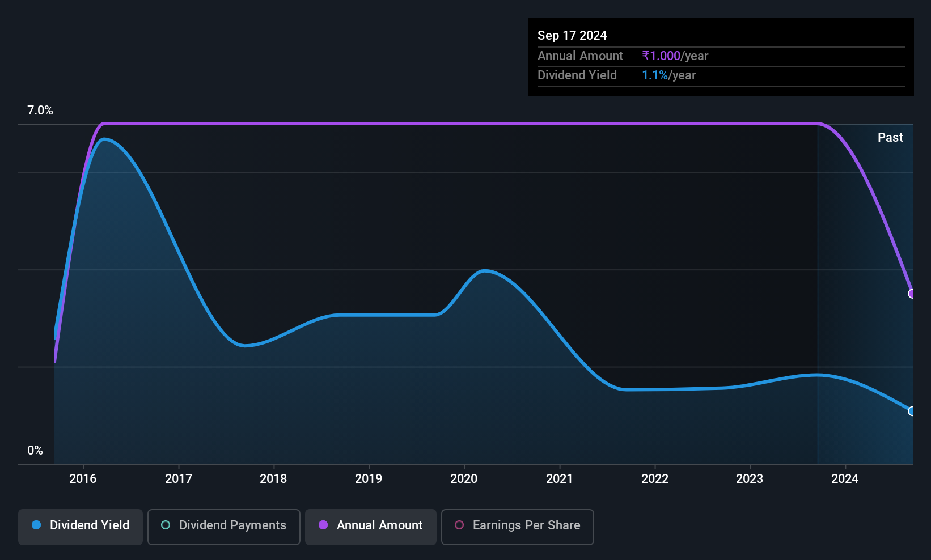Viewport: 931px width, 560px height.
Task: Select the purple Annual Amount endpoint marker
Action: click(x=912, y=294)
